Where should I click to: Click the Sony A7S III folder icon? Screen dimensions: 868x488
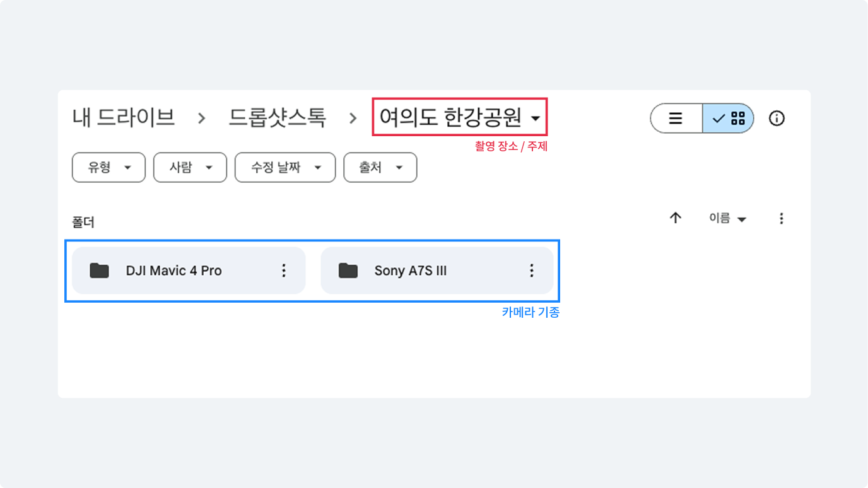(348, 270)
